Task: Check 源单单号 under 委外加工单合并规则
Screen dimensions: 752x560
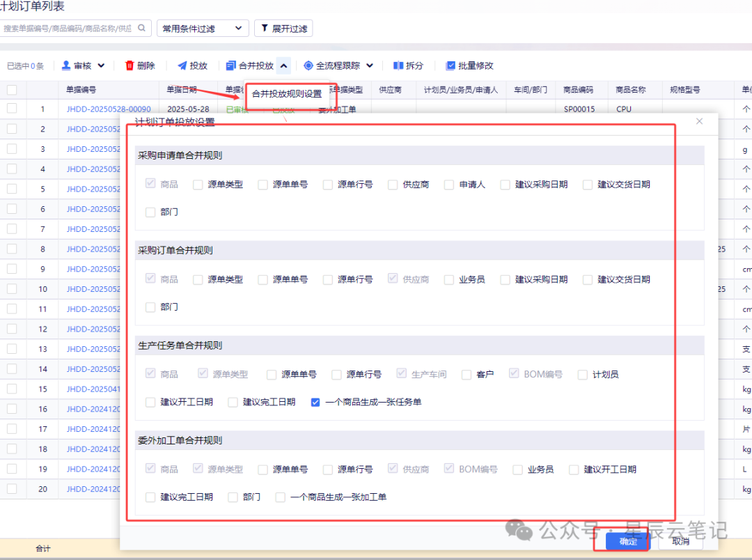Action: 263,469
